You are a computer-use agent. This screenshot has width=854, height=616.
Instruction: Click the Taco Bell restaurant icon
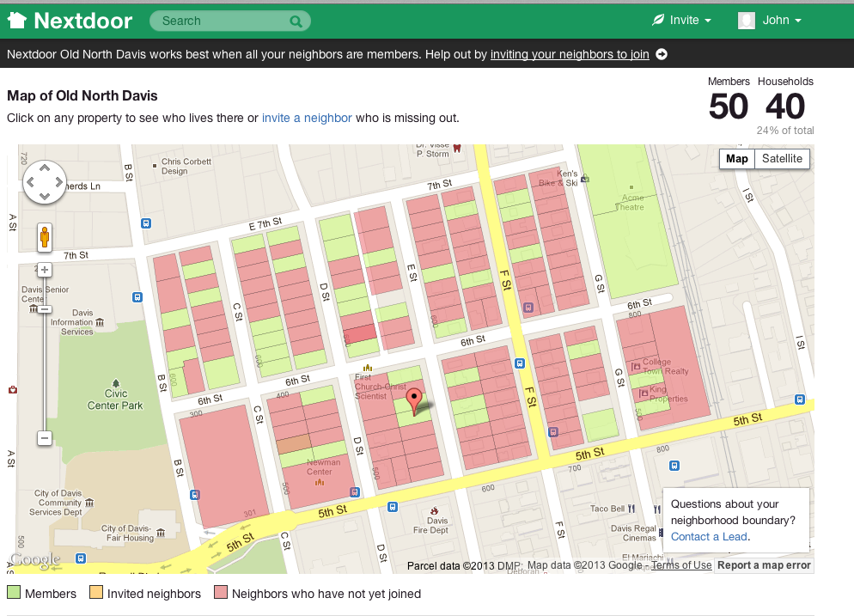tap(631, 509)
